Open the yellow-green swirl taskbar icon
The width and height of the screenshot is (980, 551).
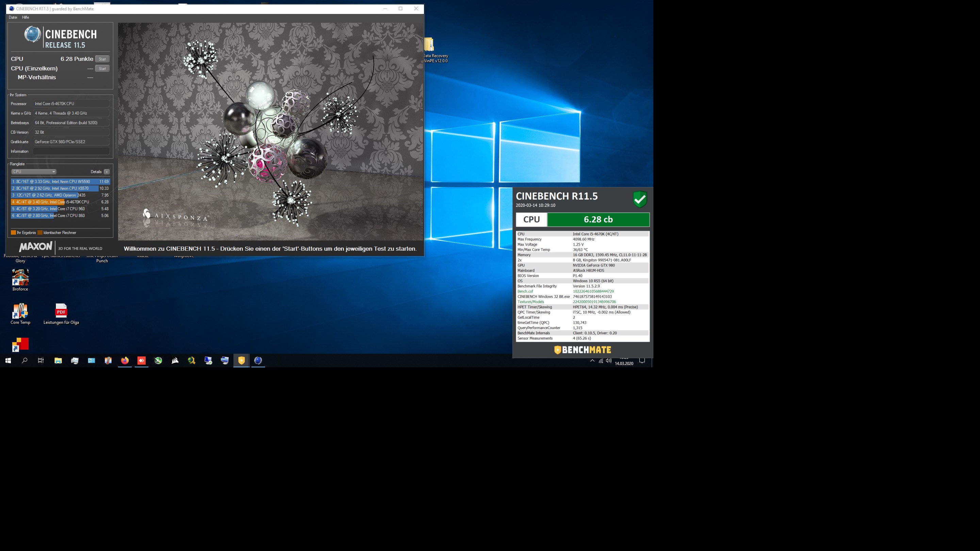point(192,361)
